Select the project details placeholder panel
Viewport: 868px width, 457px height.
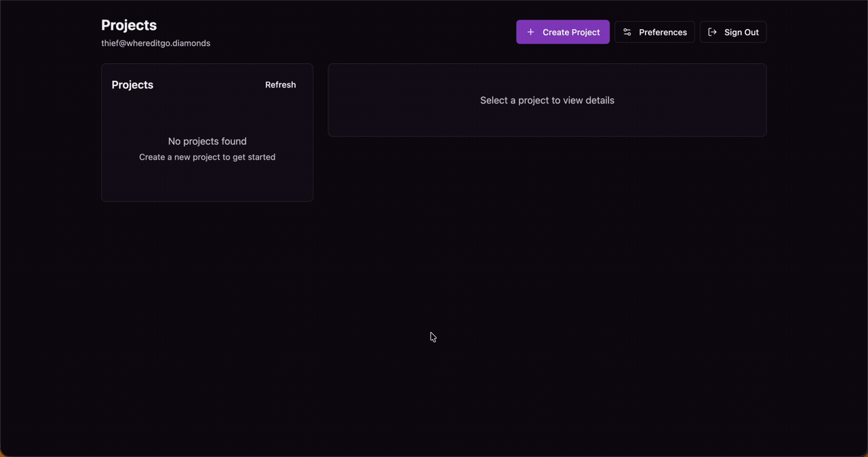547,100
